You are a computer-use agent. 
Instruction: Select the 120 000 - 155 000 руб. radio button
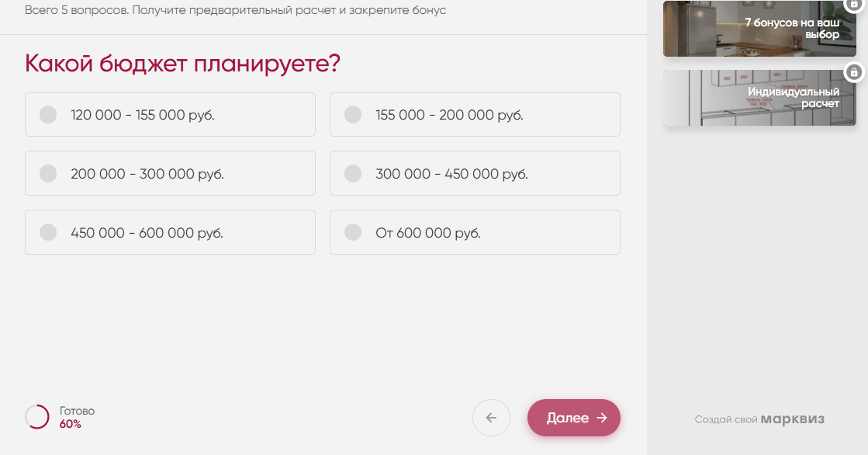48,115
